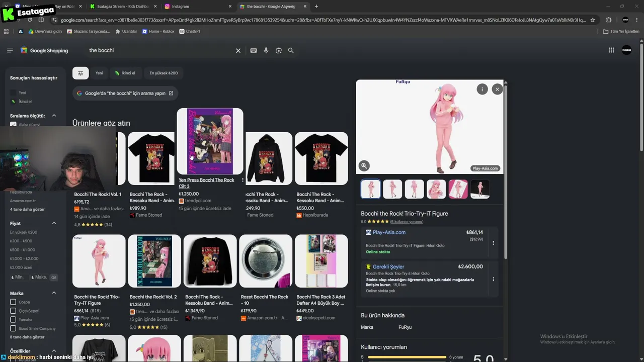Check the Yamaha brand filter
This screenshot has height=362, width=644.
[13, 320]
